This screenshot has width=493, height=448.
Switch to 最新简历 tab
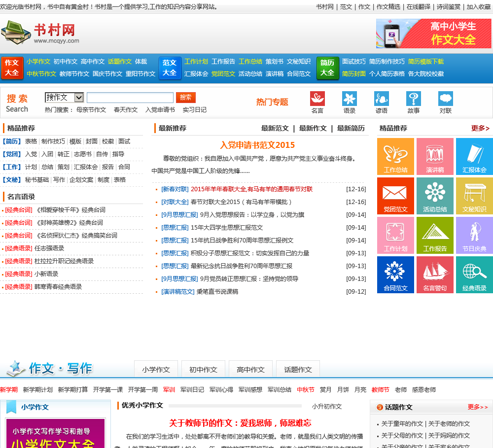coord(351,128)
